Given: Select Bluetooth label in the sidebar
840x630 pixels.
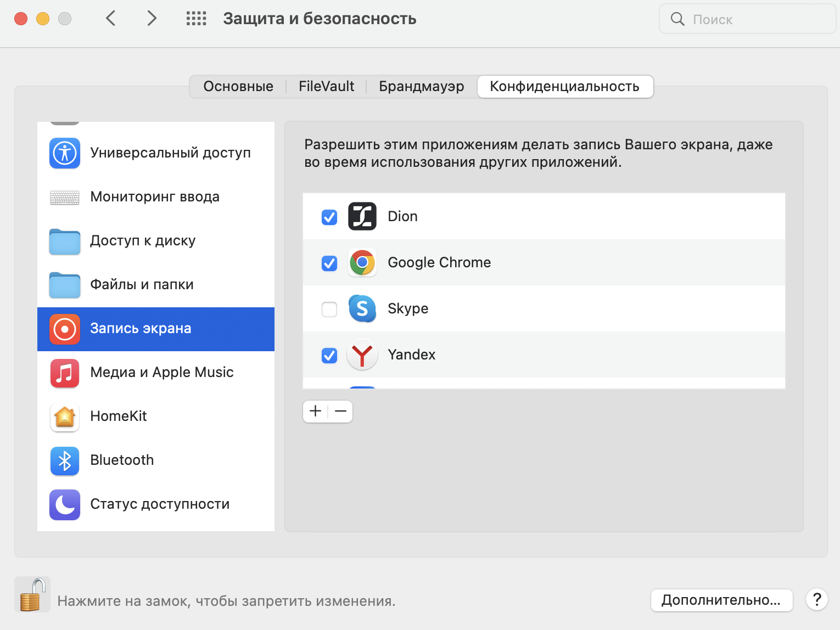Looking at the screenshot, I should click(122, 460).
